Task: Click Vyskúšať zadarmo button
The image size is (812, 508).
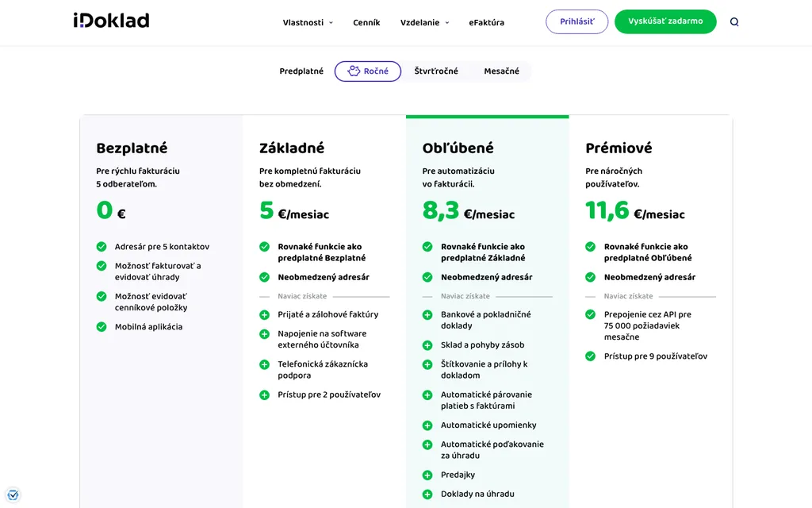Action: click(665, 21)
